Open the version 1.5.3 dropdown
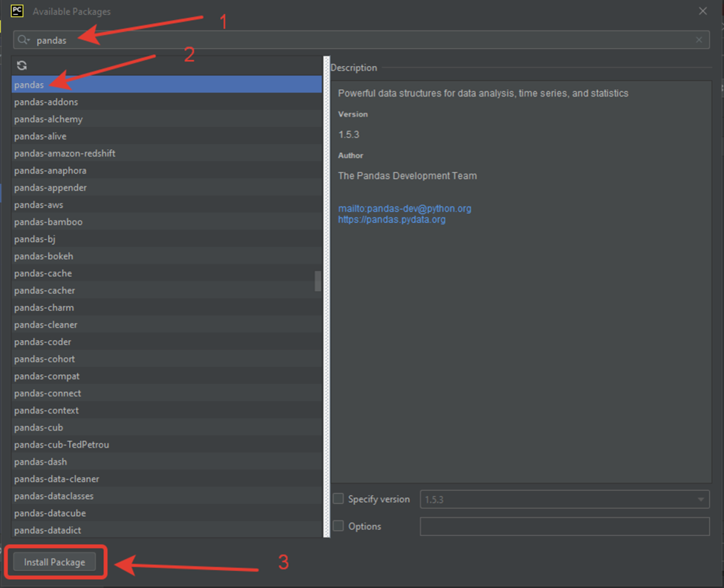Viewport: 724px width, 588px height. (564, 500)
